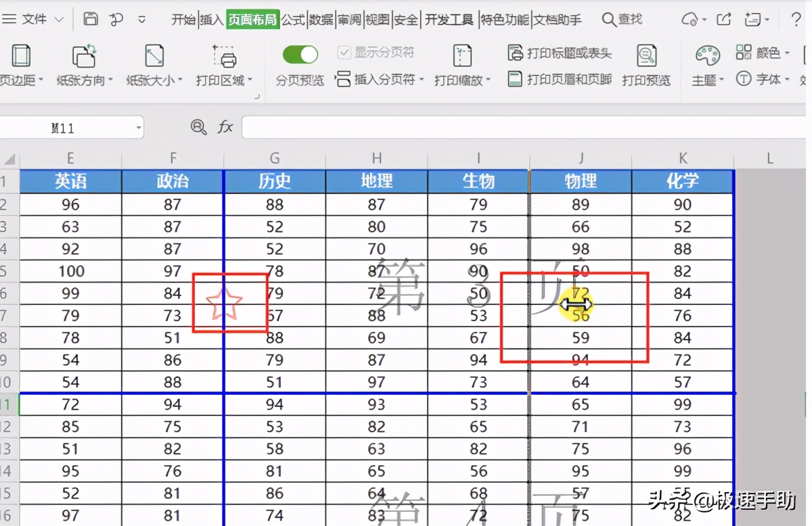Switch to the 开始 tab

(183, 20)
